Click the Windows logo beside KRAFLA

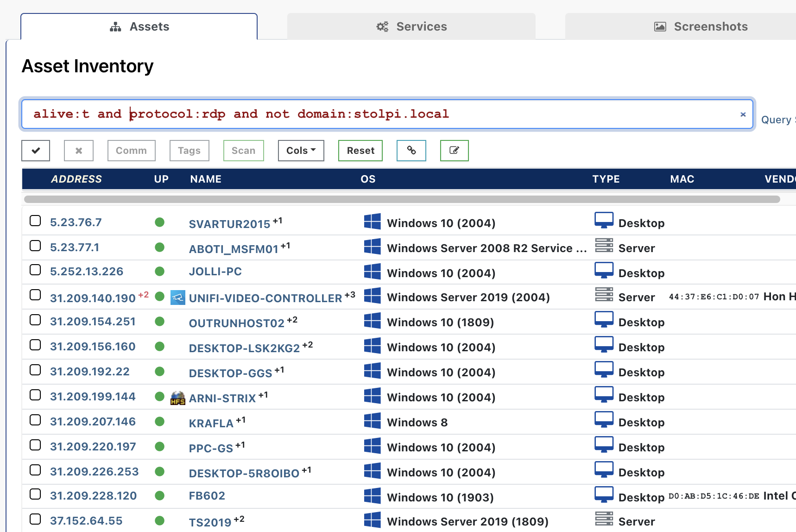(373, 421)
